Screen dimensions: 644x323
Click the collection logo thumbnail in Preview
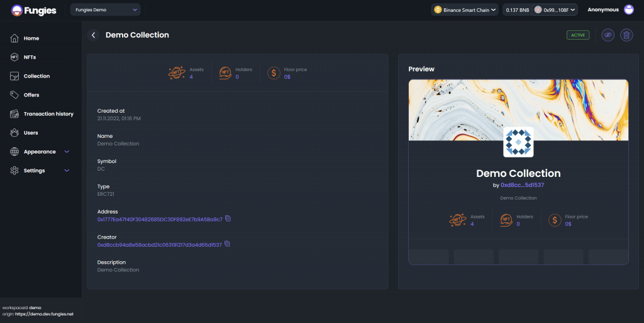(518, 142)
